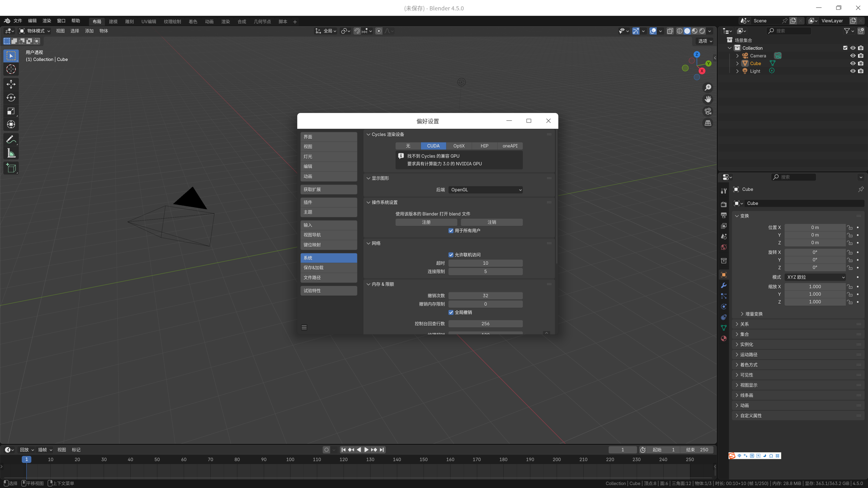Select the Scale tool
The width and height of the screenshot is (868, 488).
(x=11, y=111)
